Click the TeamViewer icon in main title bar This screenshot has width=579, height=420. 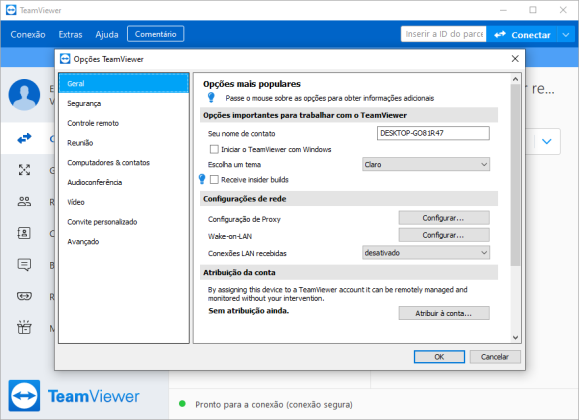[x=11, y=10]
